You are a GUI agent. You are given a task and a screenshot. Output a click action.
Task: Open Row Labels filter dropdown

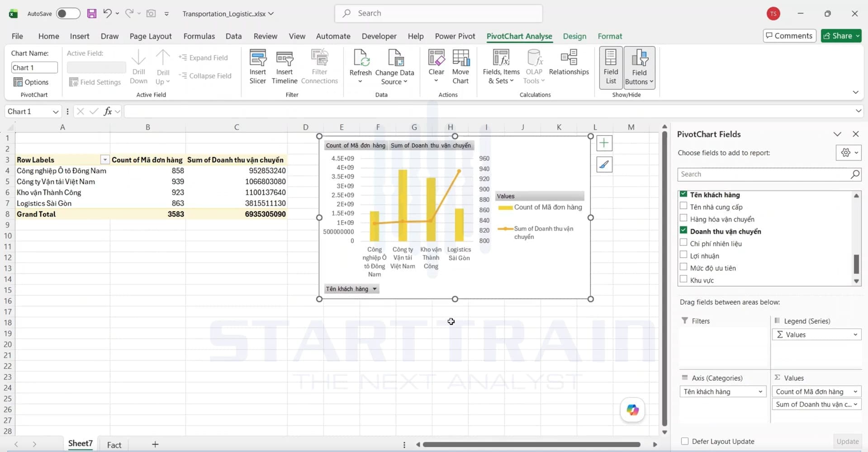click(104, 160)
